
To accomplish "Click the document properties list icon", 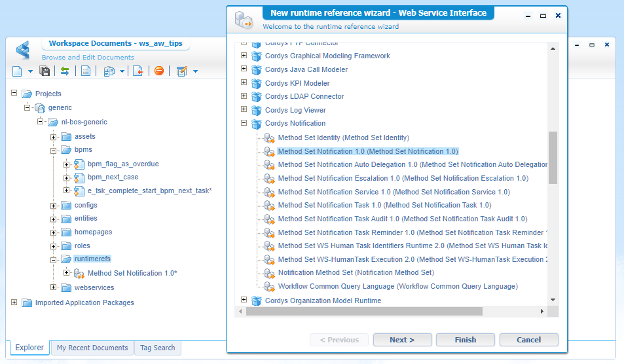I will [x=86, y=71].
